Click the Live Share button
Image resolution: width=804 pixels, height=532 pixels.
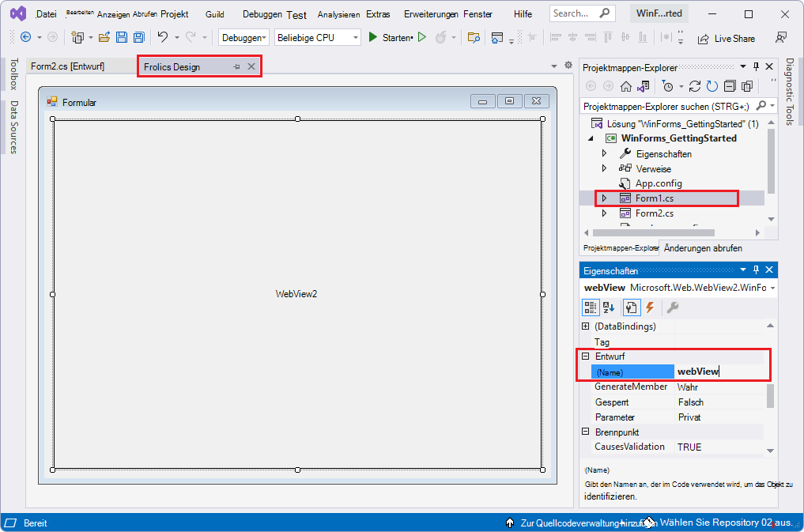(x=726, y=38)
